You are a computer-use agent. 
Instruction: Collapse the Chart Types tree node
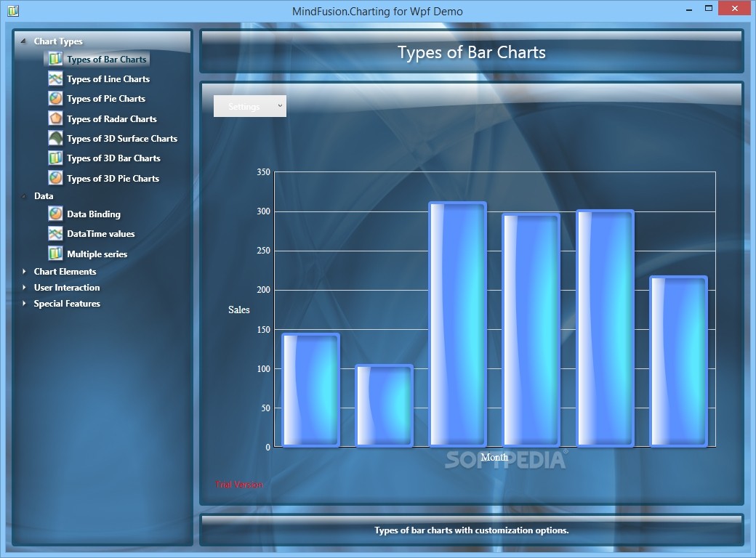point(23,41)
